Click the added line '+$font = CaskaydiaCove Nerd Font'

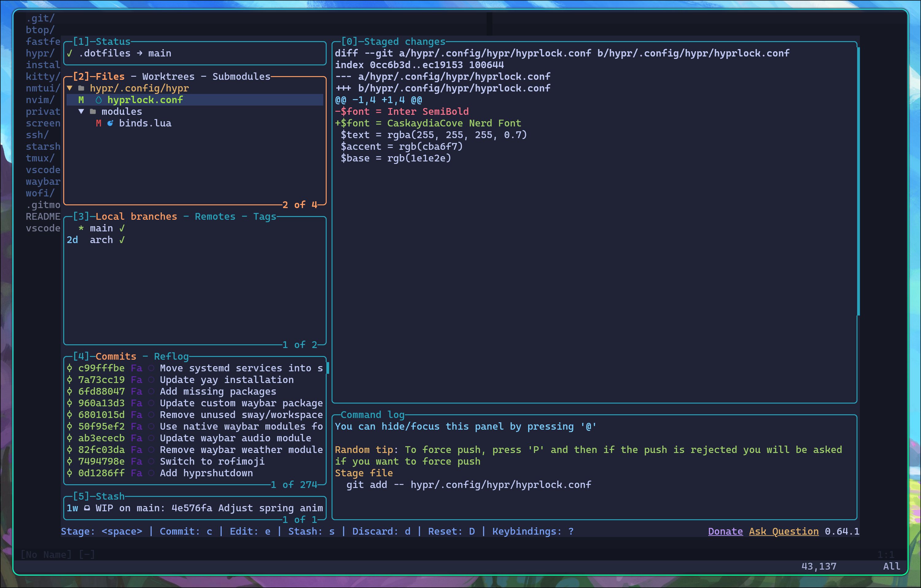click(x=428, y=123)
